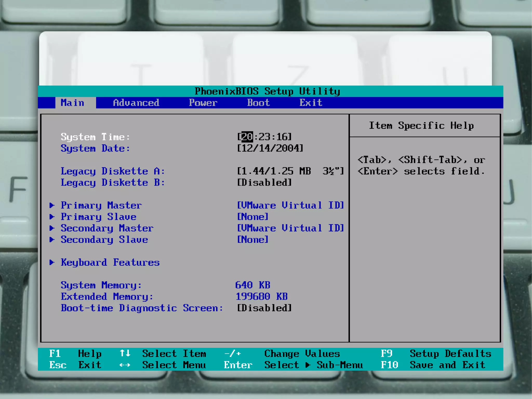Change Legacy Diskette A drive type value
The width and height of the screenshot is (532, 399).
(x=290, y=171)
